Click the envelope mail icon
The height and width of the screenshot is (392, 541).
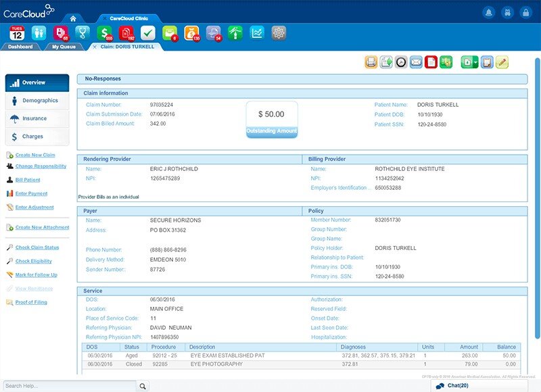tap(416, 62)
